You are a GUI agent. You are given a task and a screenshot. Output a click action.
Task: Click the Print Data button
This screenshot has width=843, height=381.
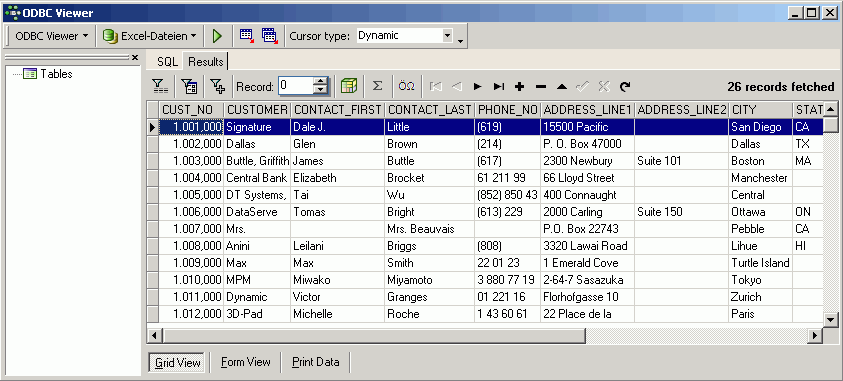pyautogui.click(x=316, y=362)
